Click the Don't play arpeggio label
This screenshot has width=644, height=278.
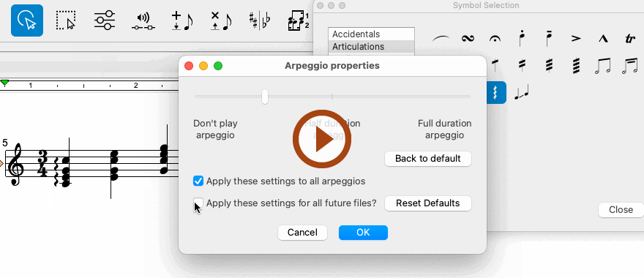point(215,129)
